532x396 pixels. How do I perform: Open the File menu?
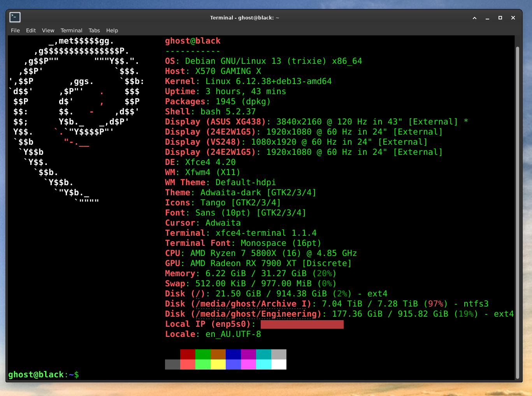pos(15,30)
